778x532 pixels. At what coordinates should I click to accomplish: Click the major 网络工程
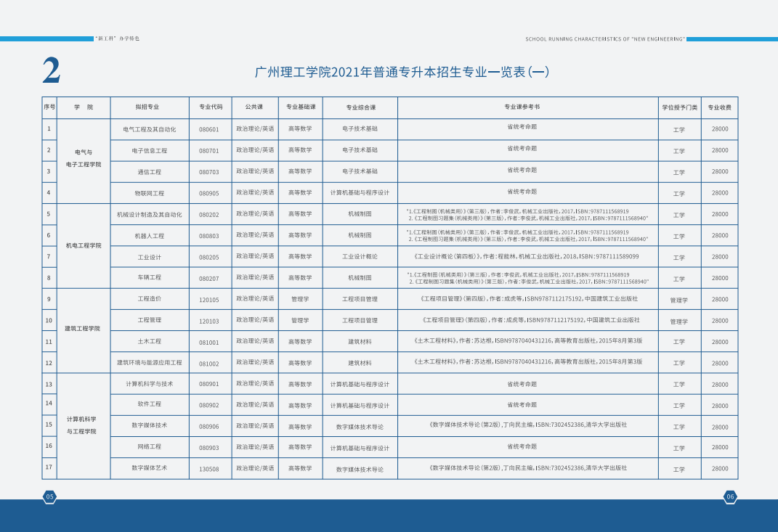pyautogui.click(x=150, y=447)
